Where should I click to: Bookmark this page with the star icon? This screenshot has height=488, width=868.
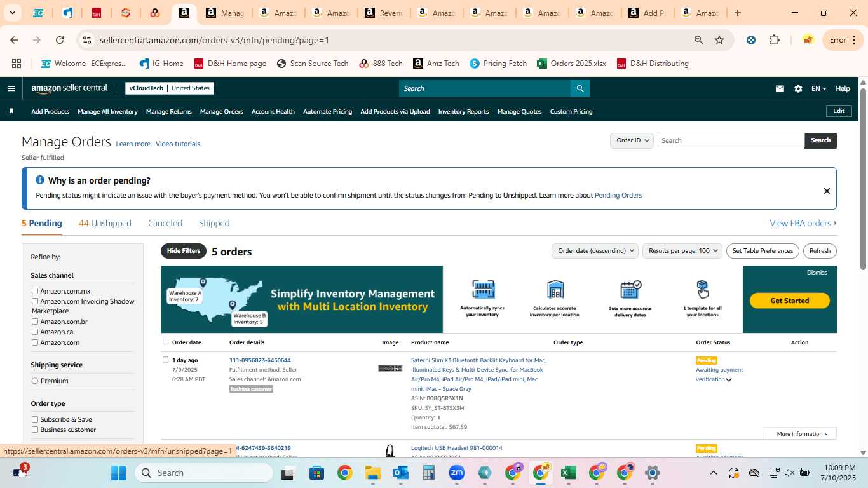tap(719, 40)
